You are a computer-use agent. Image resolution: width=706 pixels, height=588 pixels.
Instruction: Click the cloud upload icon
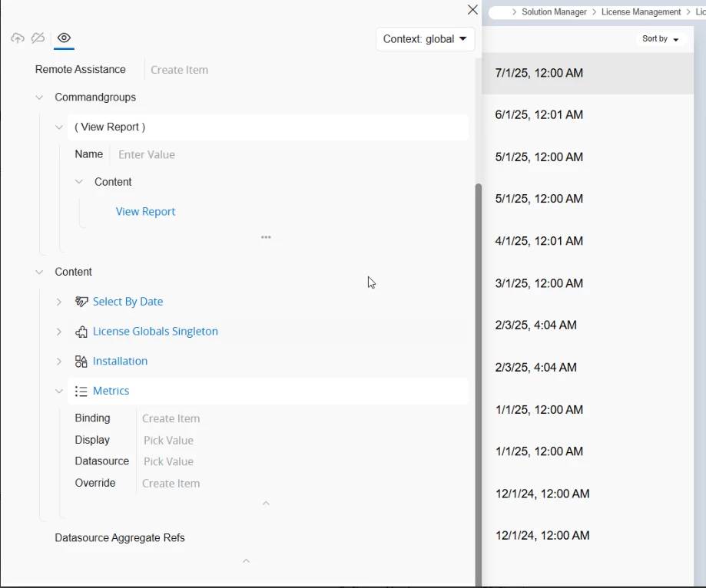tap(18, 38)
